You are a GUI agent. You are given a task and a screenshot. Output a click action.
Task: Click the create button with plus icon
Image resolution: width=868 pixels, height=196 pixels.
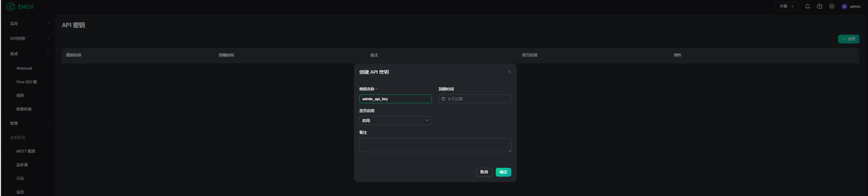849,39
